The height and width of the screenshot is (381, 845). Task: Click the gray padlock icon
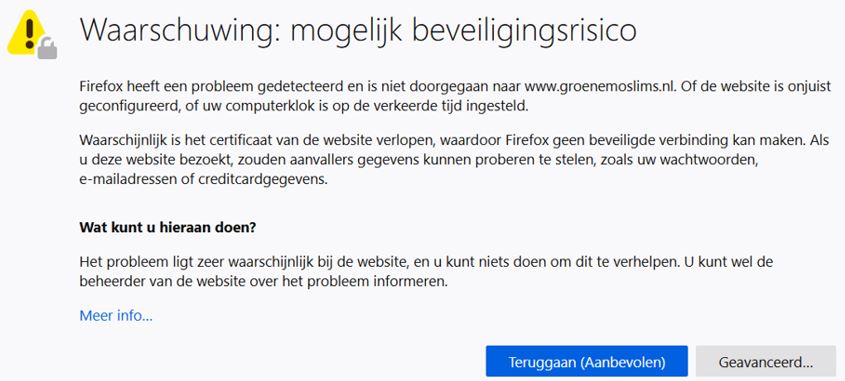pyautogui.click(x=47, y=49)
